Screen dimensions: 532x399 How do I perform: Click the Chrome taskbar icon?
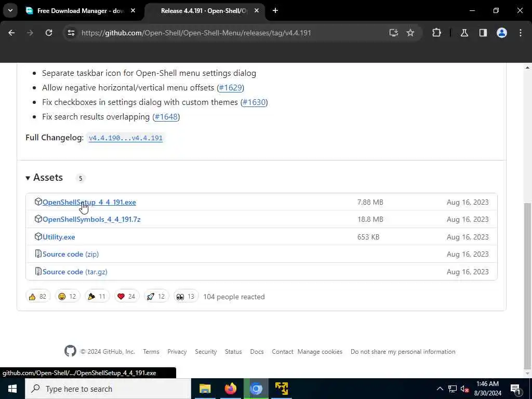[256, 389]
